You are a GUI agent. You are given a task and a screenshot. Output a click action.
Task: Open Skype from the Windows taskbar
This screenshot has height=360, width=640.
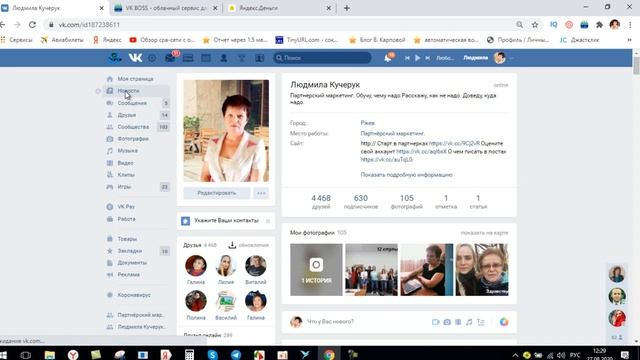[212, 354]
